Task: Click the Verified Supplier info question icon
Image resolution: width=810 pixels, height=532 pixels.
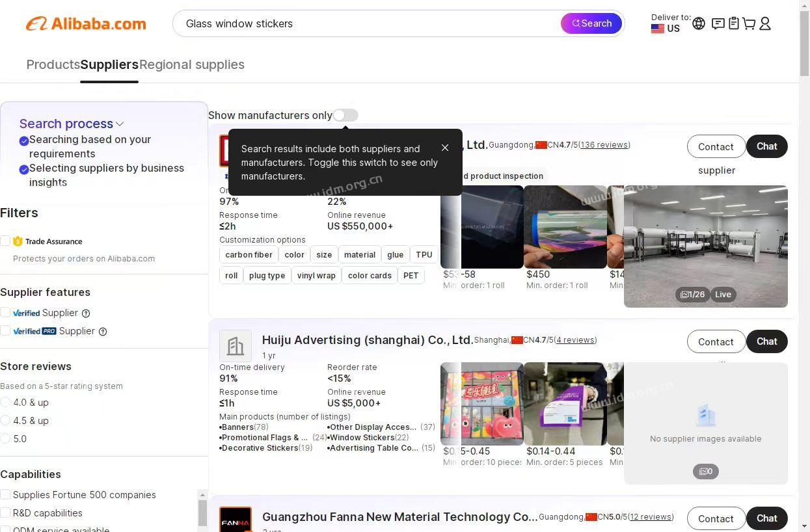Action: 86,313
